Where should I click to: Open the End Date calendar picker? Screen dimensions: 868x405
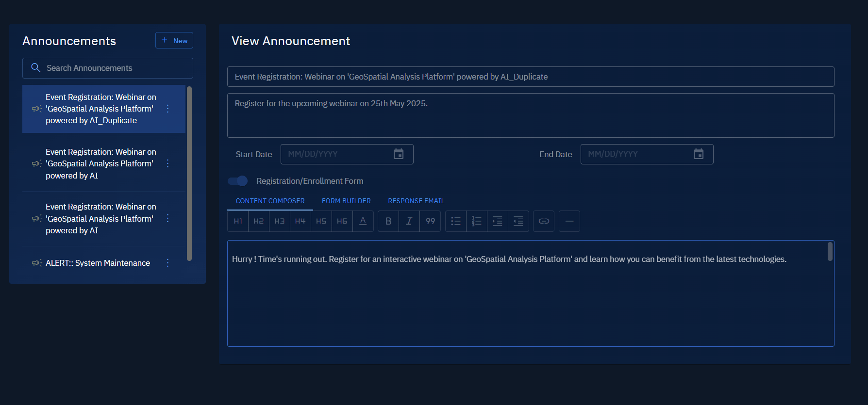[x=699, y=154]
